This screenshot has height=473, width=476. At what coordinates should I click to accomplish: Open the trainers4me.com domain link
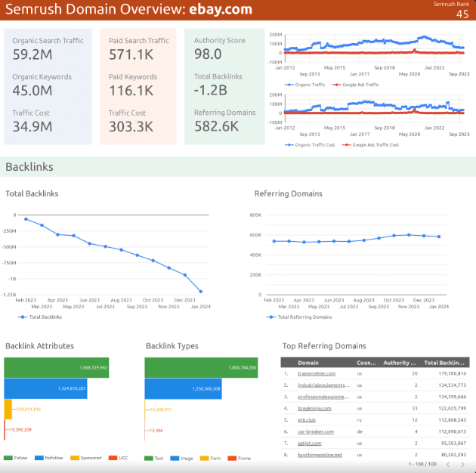[x=317, y=373]
